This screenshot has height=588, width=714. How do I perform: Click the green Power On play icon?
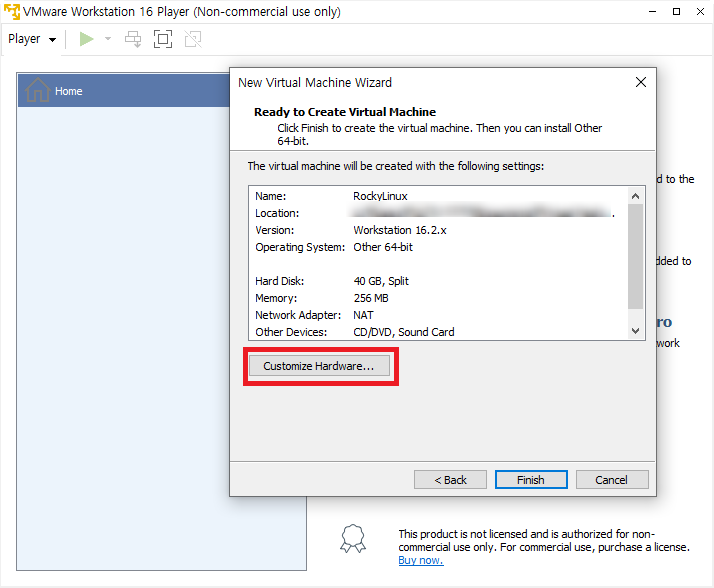coord(86,39)
